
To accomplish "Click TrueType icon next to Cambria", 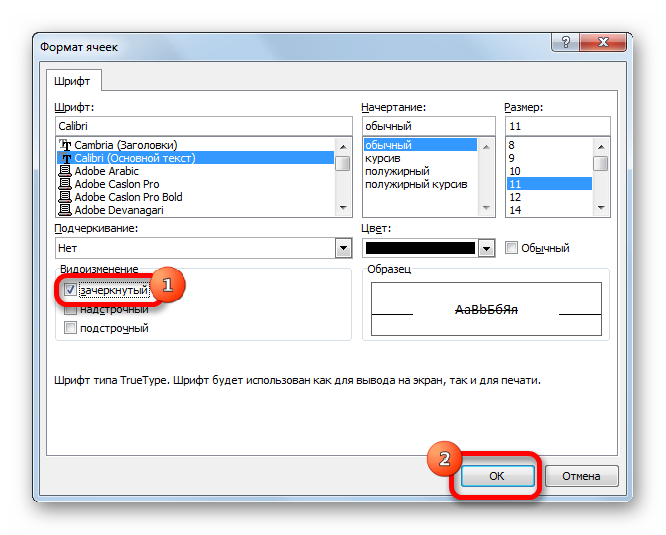I will tap(65, 145).
